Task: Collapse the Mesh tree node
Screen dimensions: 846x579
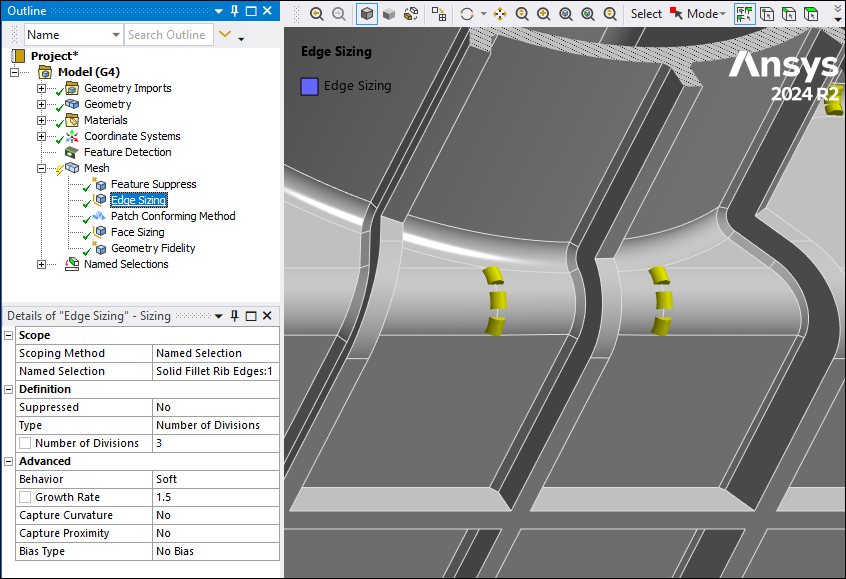Action: tap(42, 168)
